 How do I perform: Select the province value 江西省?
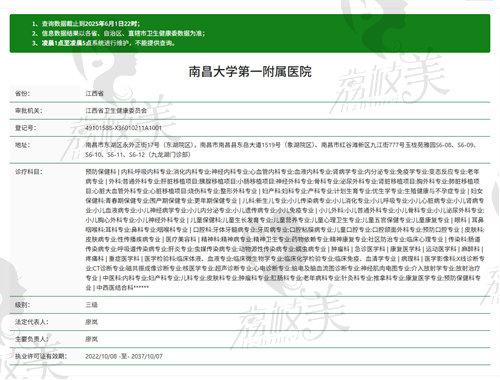(94, 93)
